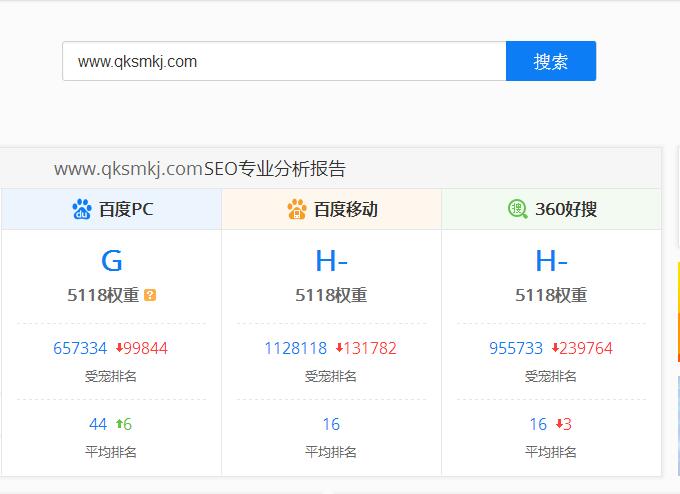680x494 pixels.
Task: Click the green increase value 6
Action: [128, 424]
